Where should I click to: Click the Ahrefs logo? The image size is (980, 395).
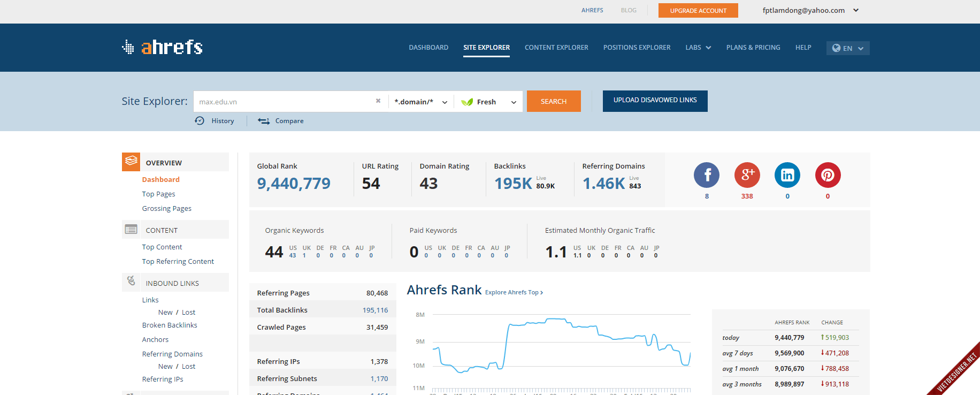pos(162,47)
